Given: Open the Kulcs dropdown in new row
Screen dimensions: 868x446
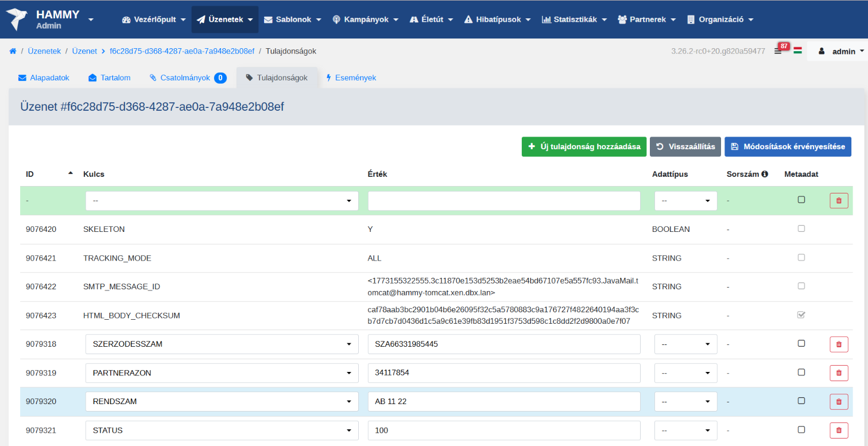Looking at the screenshot, I should [222, 201].
